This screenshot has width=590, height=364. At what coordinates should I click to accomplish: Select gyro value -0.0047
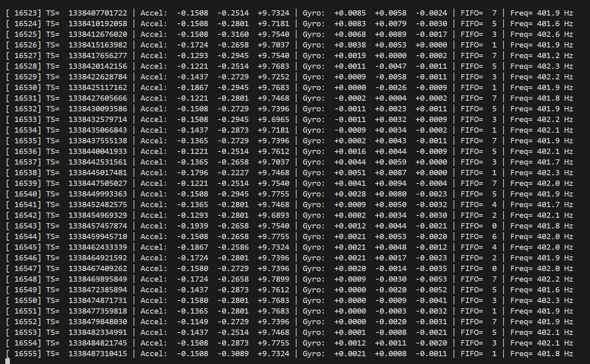pos(391,66)
